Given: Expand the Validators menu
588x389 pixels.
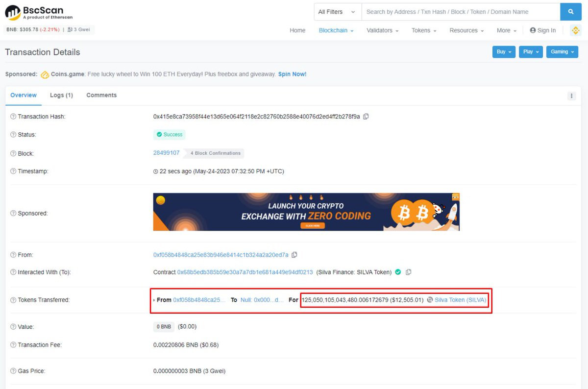Looking at the screenshot, I should 383,30.
